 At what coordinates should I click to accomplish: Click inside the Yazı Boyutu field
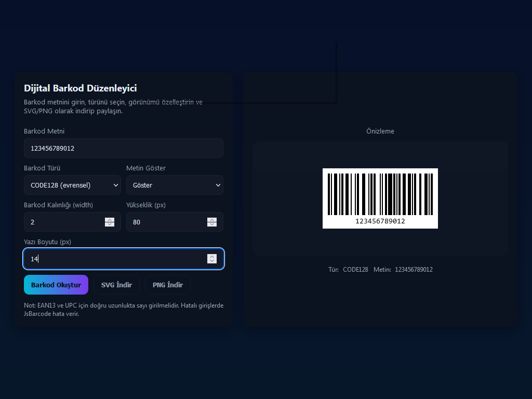pyautogui.click(x=114, y=259)
